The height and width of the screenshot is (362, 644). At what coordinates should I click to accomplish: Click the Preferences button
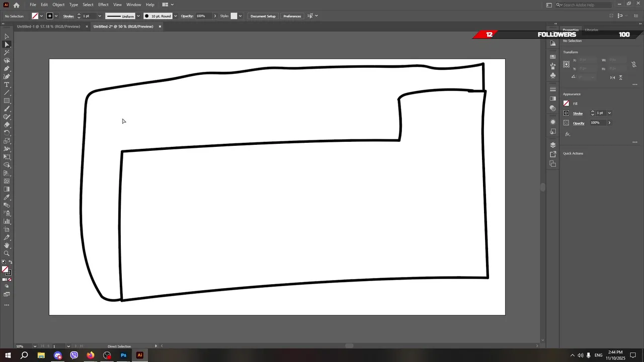[292, 16]
